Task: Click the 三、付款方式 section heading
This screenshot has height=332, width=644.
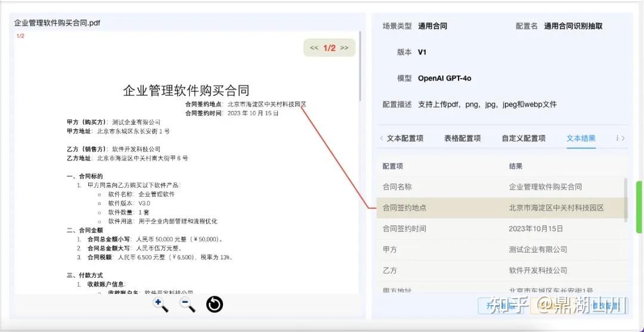Action: [85, 275]
